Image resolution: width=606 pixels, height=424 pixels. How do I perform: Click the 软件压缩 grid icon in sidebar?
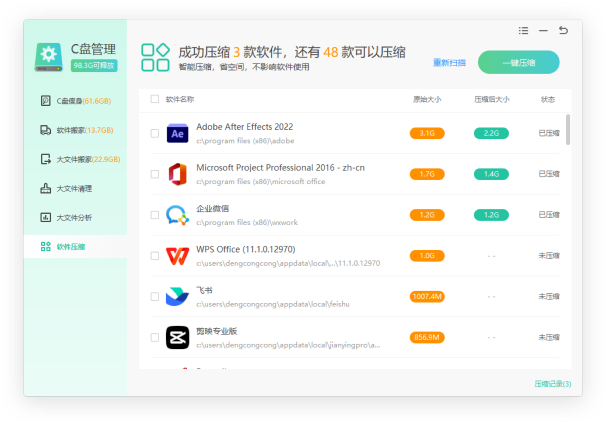click(x=46, y=247)
